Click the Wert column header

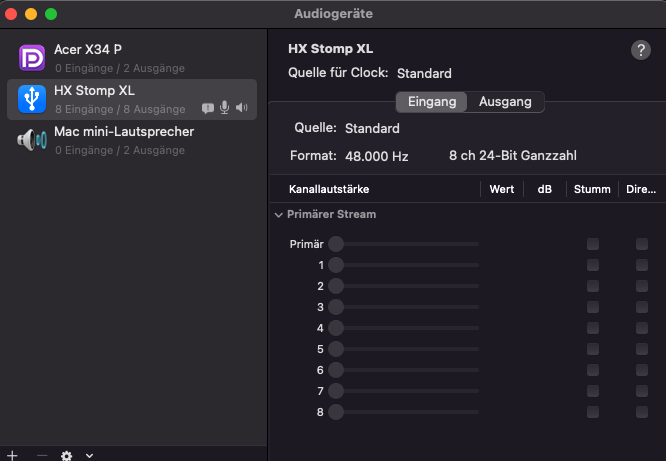pos(502,189)
